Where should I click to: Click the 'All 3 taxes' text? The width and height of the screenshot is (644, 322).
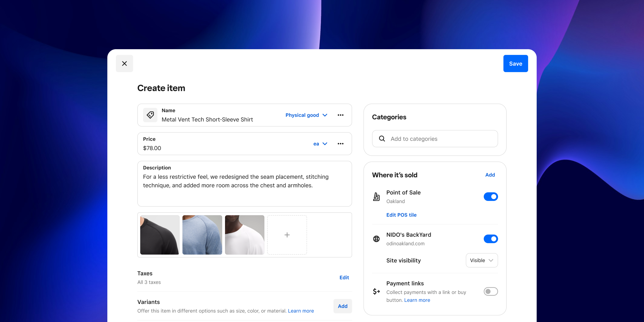point(149,282)
